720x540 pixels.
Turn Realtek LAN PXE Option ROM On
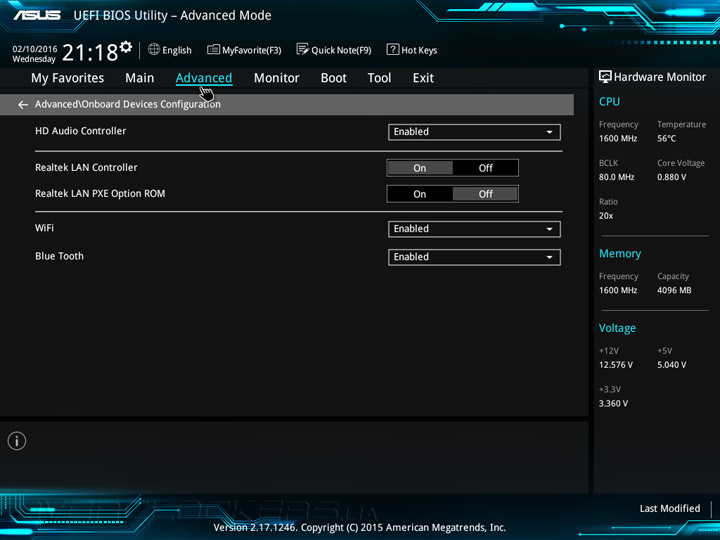[420, 194]
